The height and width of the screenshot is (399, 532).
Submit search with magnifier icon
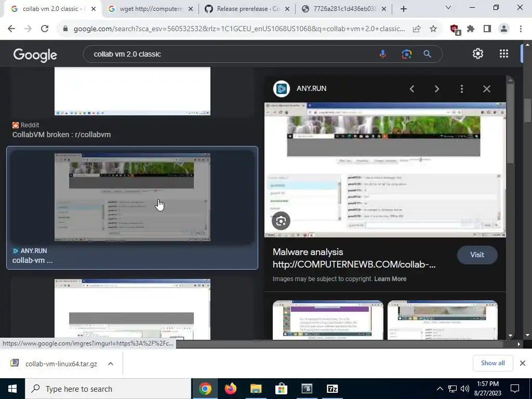pyautogui.click(x=427, y=54)
